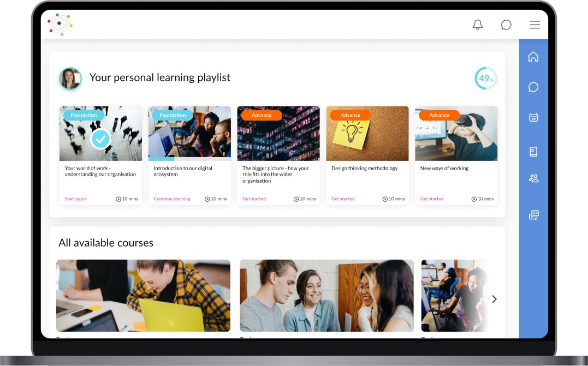Click the Start again link
Viewport: 588px width, 366px height.
tap(75, 199)
